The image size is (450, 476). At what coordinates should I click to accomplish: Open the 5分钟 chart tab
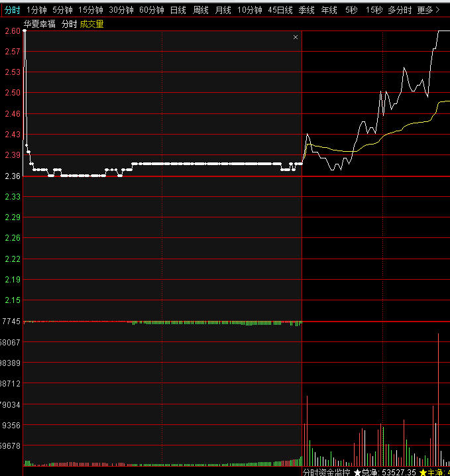[62, 10]
